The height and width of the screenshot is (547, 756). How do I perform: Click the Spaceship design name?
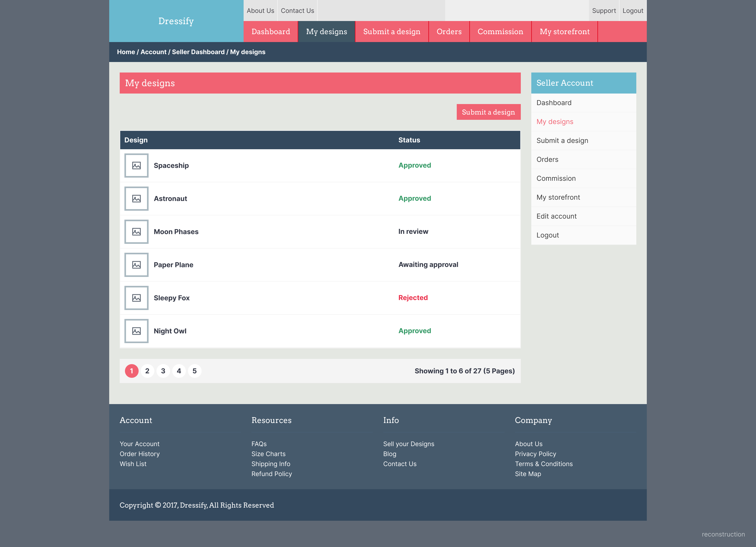point(171,166)
